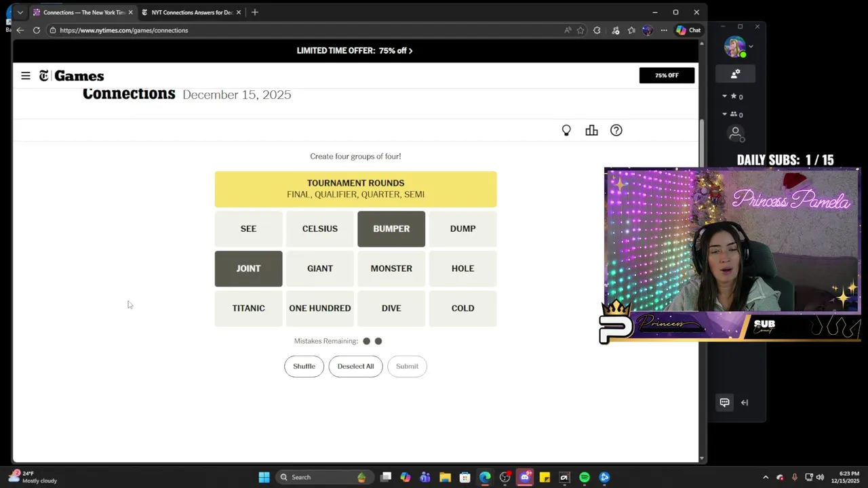Open the browser profile avatar

click(647, 30)
